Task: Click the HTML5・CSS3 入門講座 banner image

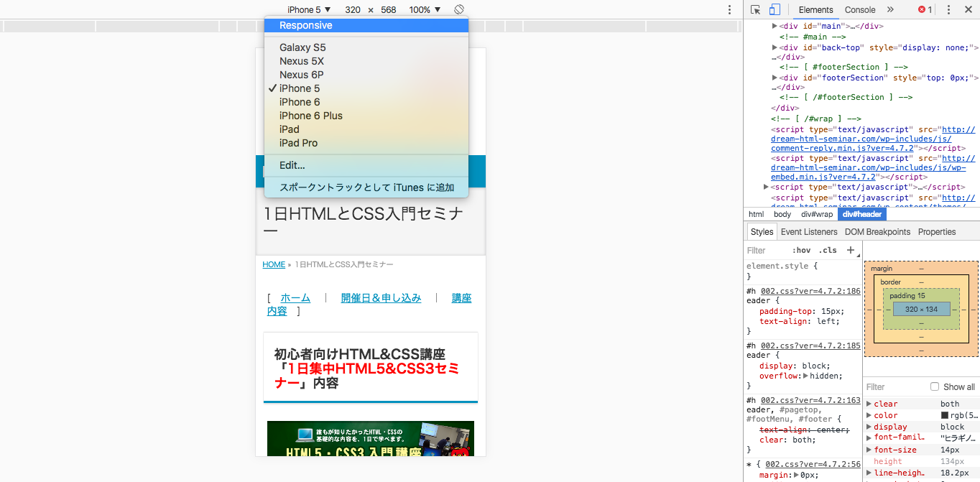Action: coord(371,438)
